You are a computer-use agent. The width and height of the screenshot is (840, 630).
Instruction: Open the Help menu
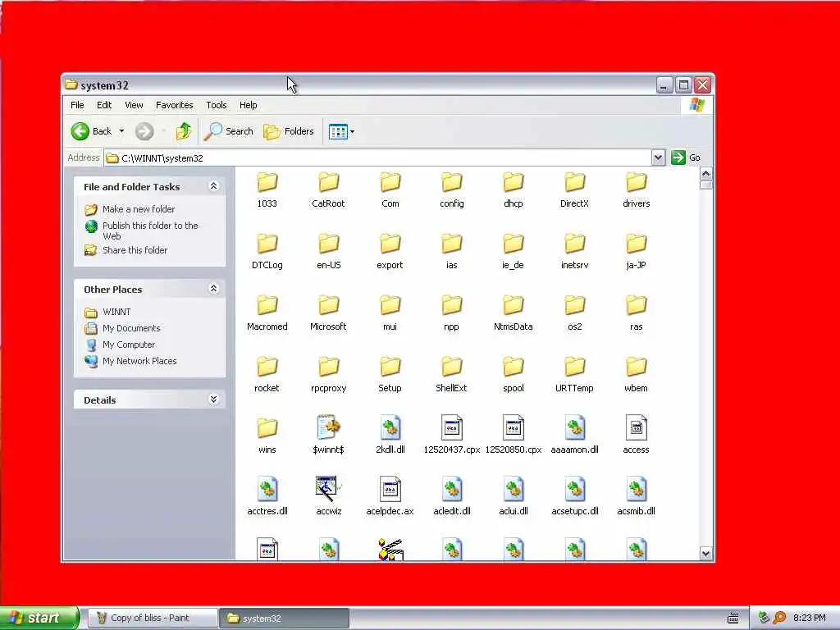point(248,105)
